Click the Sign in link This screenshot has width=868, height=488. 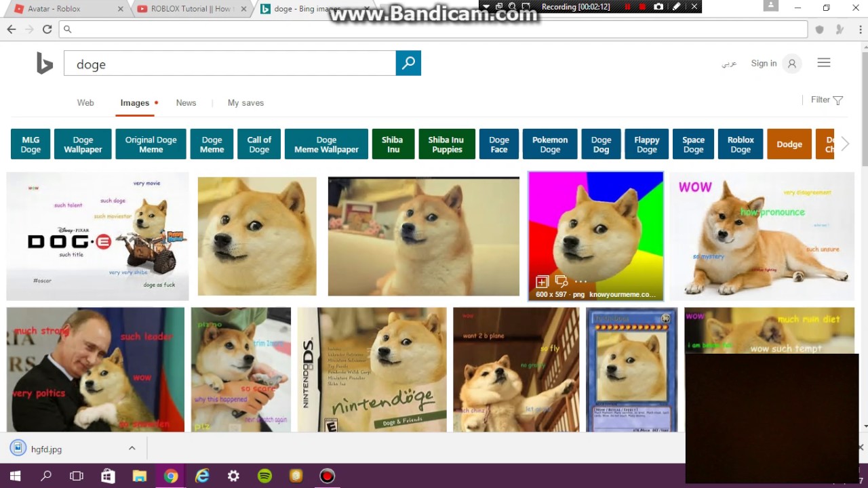click(764, 63)
